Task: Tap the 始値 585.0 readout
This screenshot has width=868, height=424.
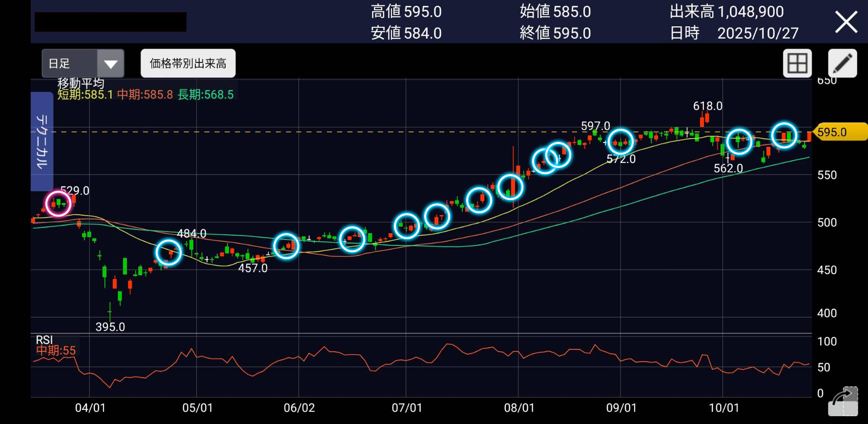Action: (x=555, y=12)
